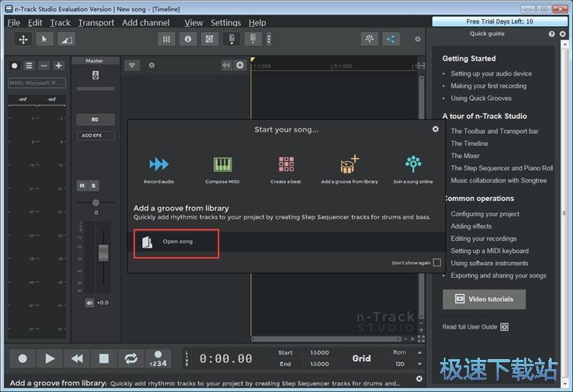
Task: Open the Join a song online icon
Action: 413,164
